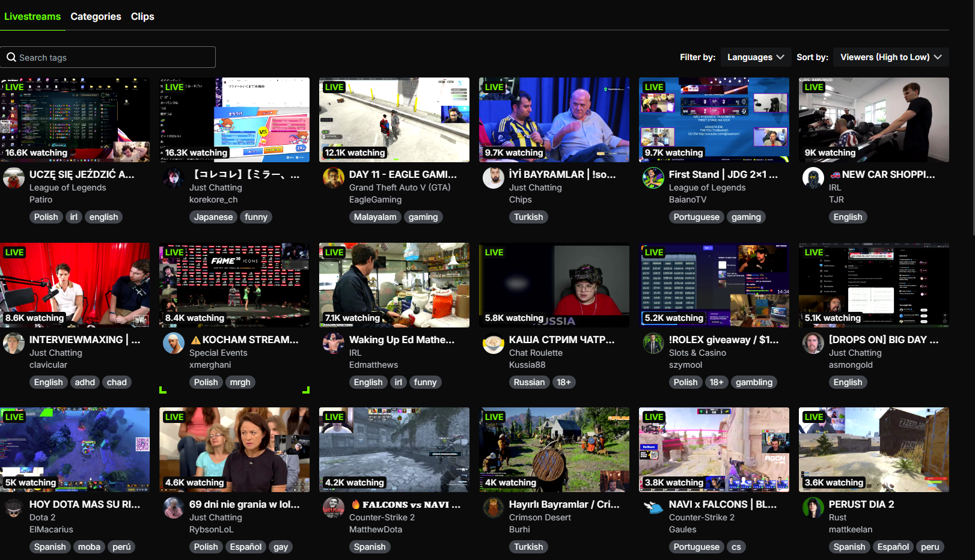The height and width of the screenshot is (560, 975).
Task: Open the Slots & Casino category link
Action: point(697,353)
